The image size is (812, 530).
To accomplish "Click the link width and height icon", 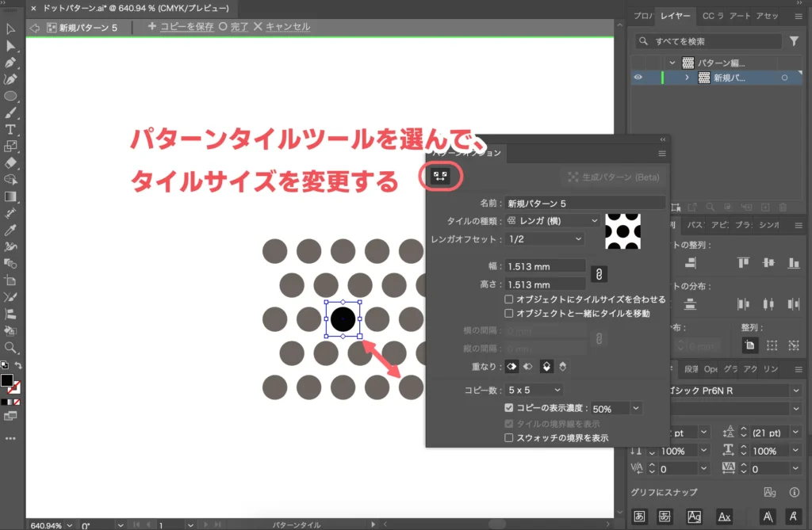I will 599,274.
